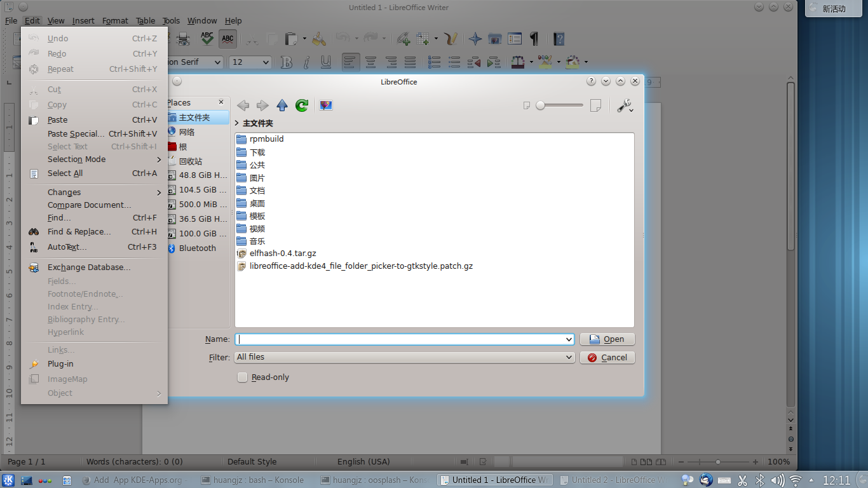Open the Hyperlink toolbar icon
The height and width of the screenshot is (488, 868).
click(403, 39)
